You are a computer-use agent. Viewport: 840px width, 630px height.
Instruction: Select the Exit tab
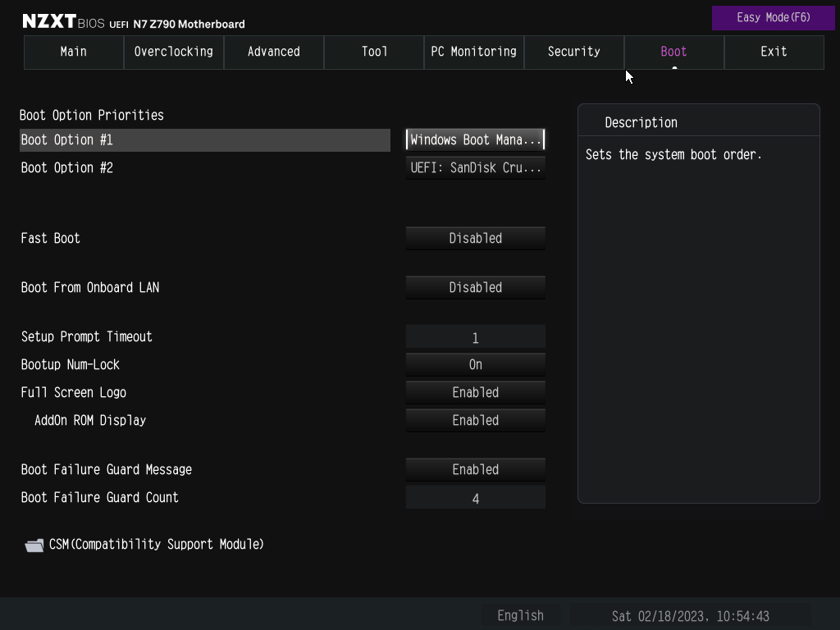click(x=774, y=52)
